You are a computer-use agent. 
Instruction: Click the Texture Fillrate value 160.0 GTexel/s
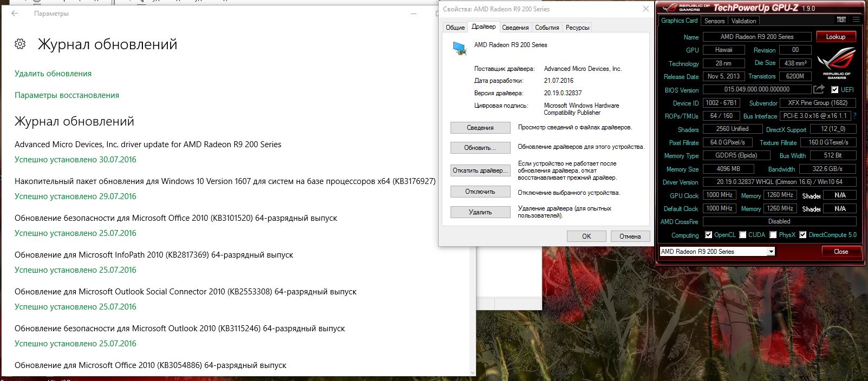coord(828,142)
